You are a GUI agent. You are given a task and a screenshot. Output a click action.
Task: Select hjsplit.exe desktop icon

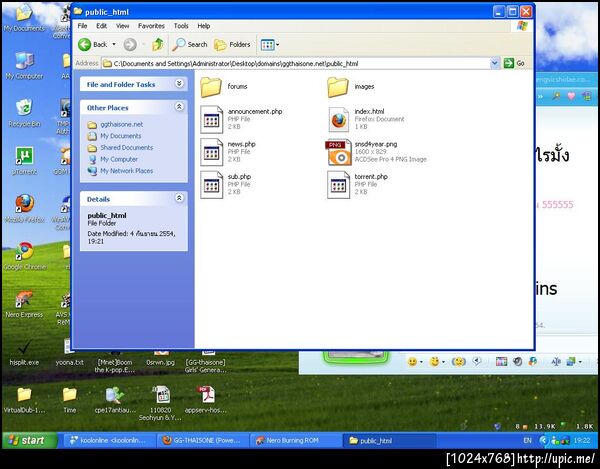tap(24, 347)
